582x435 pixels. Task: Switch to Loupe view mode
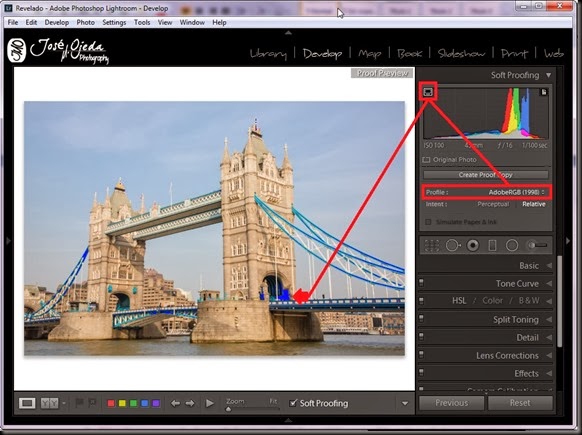coord(27,403)
